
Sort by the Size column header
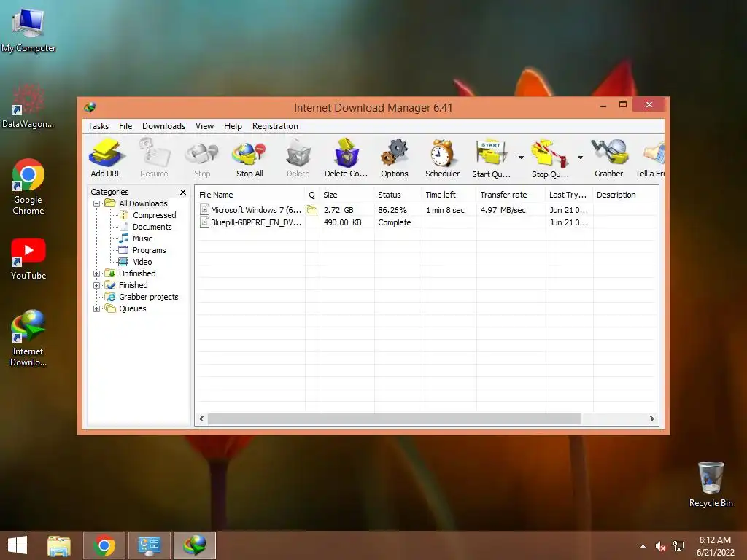tap(347, 195)
